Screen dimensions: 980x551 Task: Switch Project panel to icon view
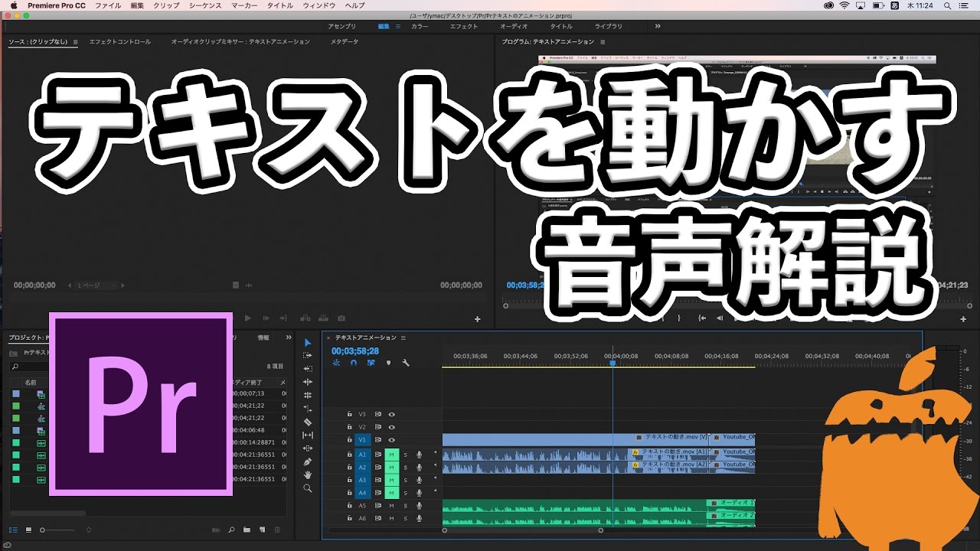[28, 530]
